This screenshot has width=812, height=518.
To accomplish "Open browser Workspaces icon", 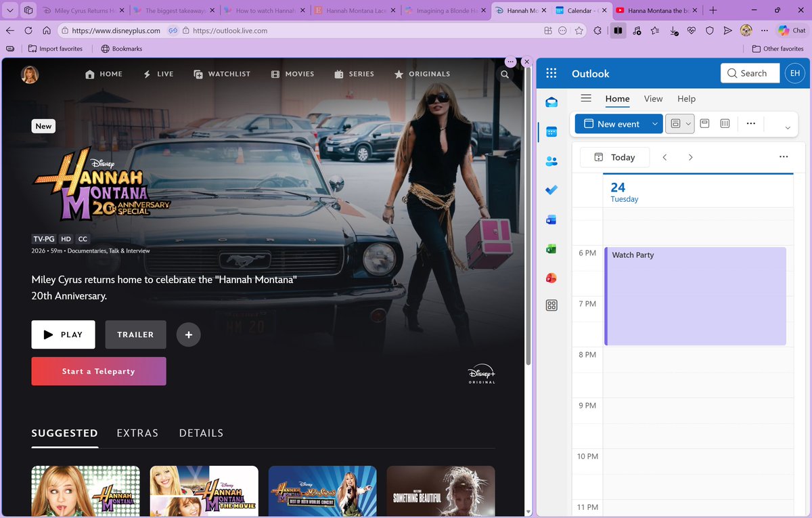I will click(28, 10).
